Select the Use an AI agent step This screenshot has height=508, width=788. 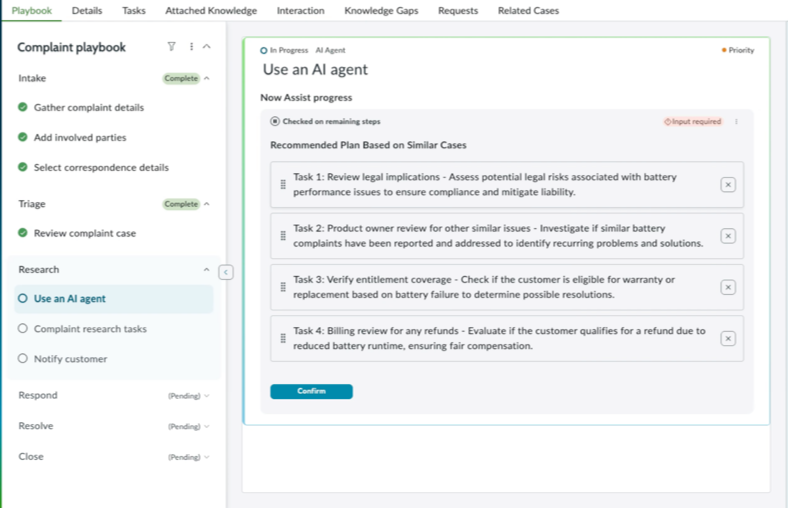coord(69,298)
